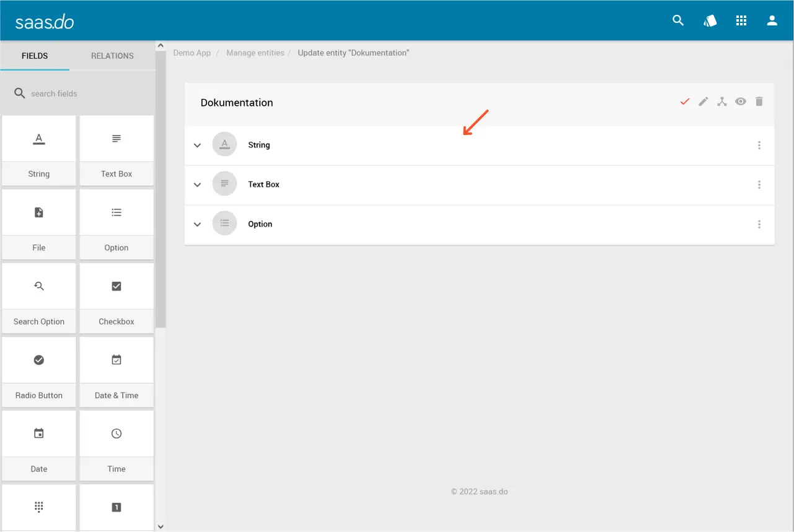Click the cards icon in header

pos(710,20)
